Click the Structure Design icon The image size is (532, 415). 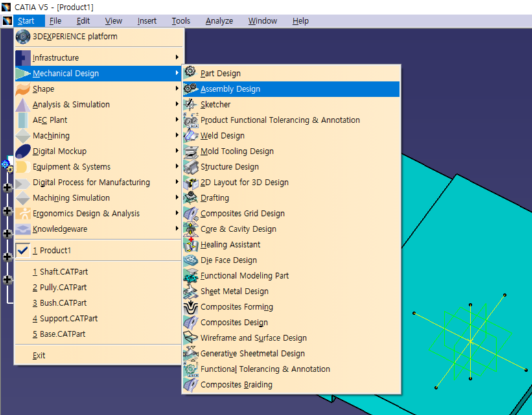click(x=191, y=167)
